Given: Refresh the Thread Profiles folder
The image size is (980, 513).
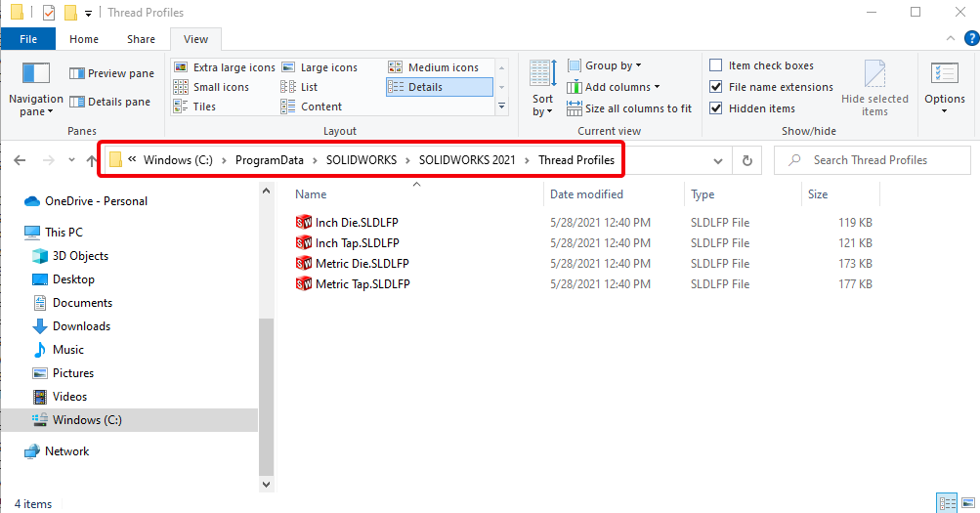Looking at the screenshot, I should pyautogui.click(x=746, y=160).
